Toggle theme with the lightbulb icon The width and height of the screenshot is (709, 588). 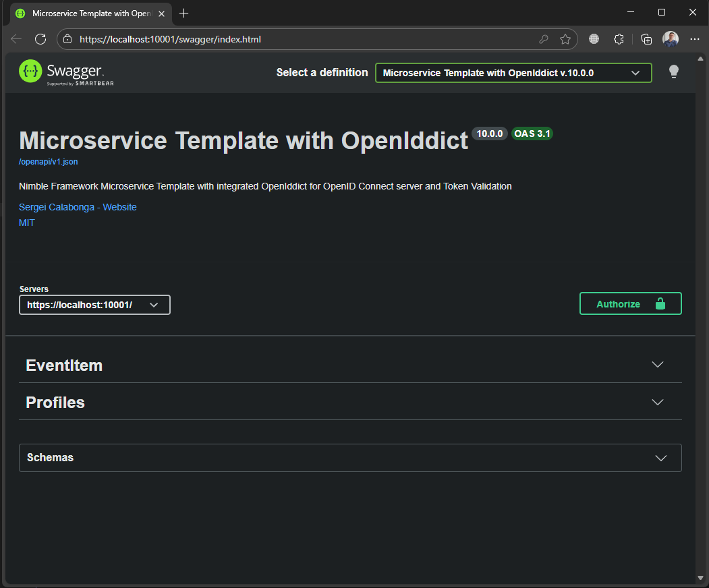point(673,72)
